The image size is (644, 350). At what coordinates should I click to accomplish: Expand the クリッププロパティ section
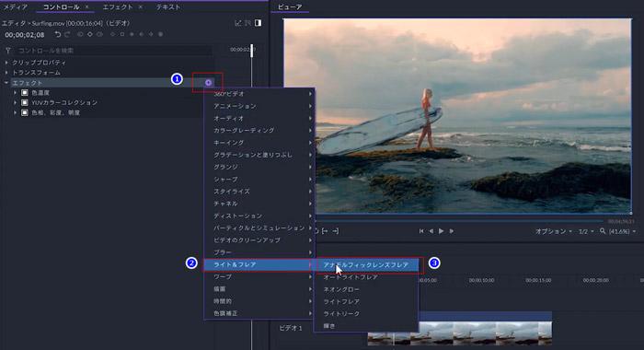coord(6,63)
